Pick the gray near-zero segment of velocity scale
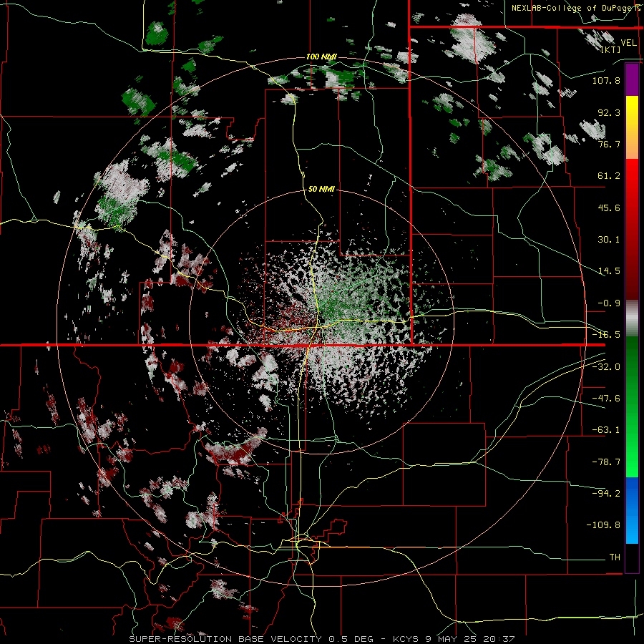Image resolution: width=644 pixels, height=644 pixels. [x=632, y=318]
